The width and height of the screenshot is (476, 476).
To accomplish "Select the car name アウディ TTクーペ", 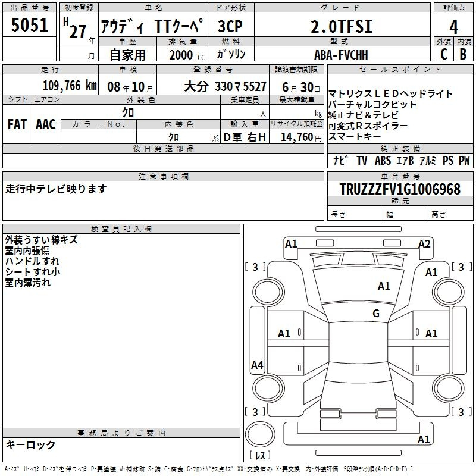I will 152,26.
